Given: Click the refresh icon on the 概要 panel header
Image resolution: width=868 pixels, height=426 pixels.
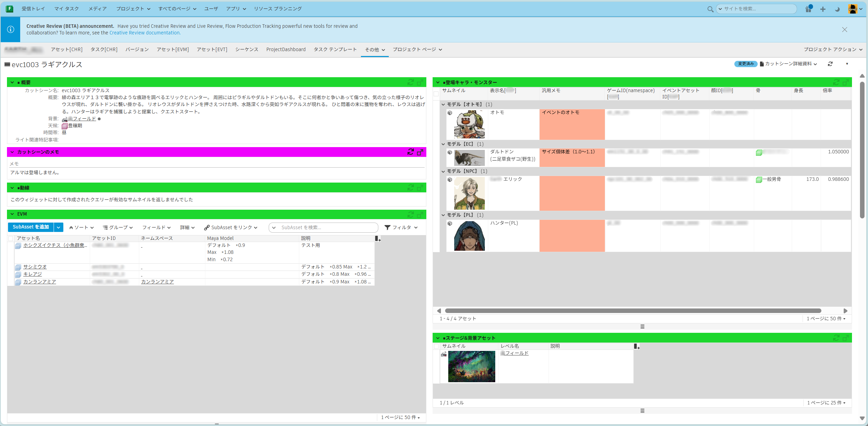Looking at the screenshot, I should click(x=411, y=82).
